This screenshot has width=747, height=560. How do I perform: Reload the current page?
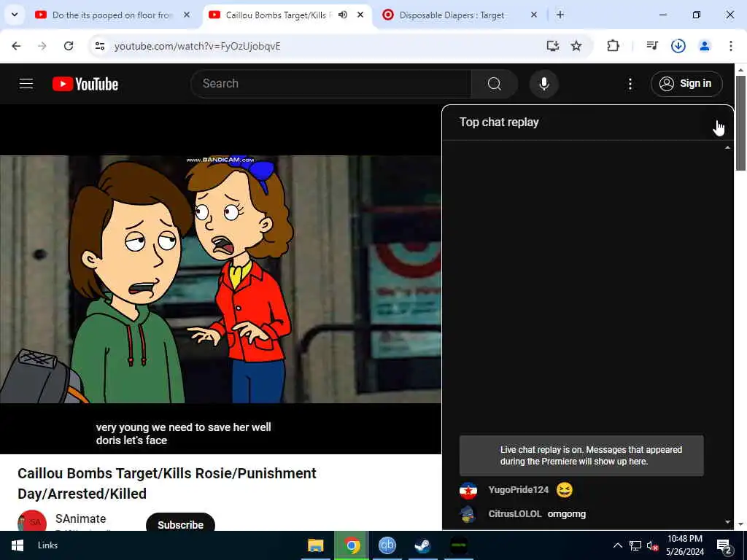(69, 46)
